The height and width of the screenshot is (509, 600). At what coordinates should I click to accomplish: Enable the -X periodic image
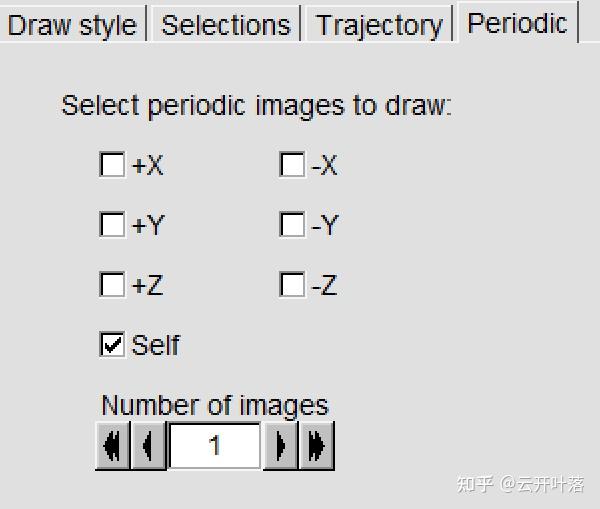click(292, 165)
